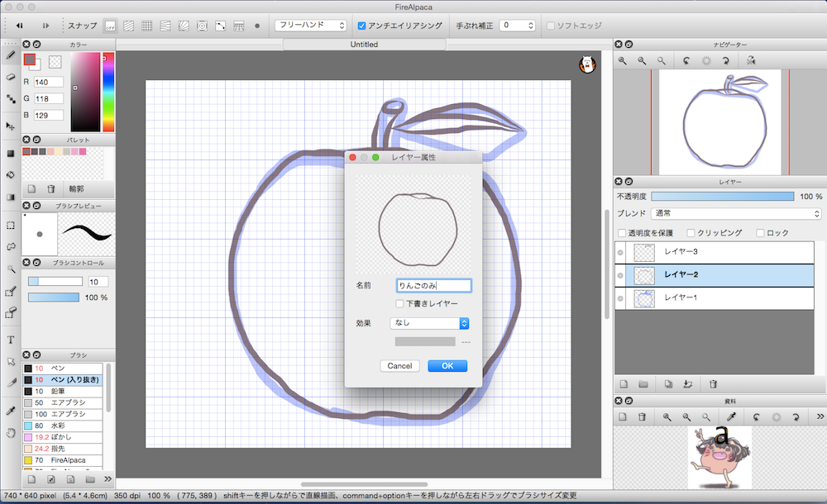Collapse the ナビゲーター panel
This screenshot has height=504, width=827.
click(x=629, y=45)
